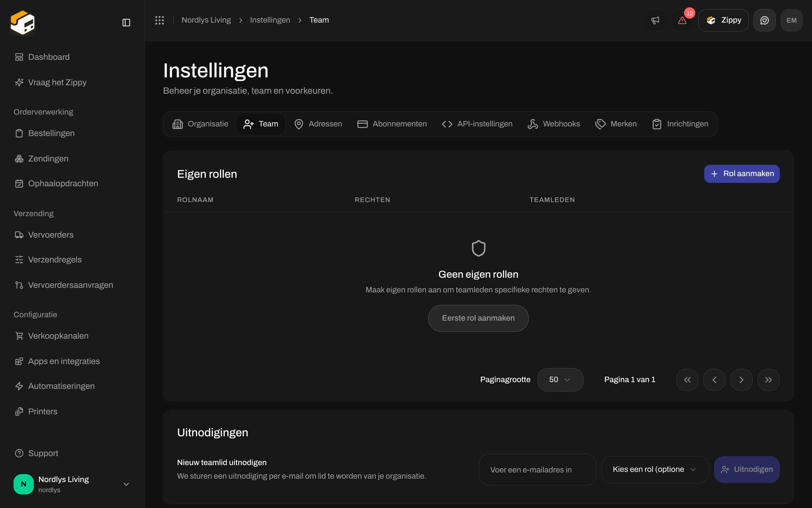Screen dimensions: 812x508
Task: Click Nordlys Living breadcrumb link
Action: (x=206, y=20)
